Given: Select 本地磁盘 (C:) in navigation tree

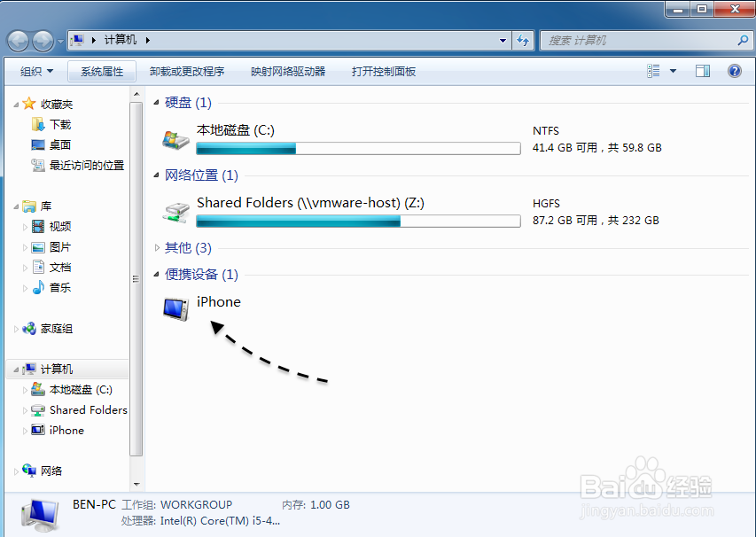Looking at the screenshot, I should click(81, 390).
